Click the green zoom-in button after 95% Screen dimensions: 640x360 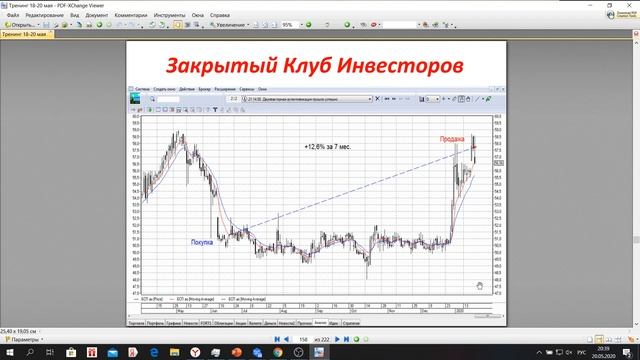point(309,25)
